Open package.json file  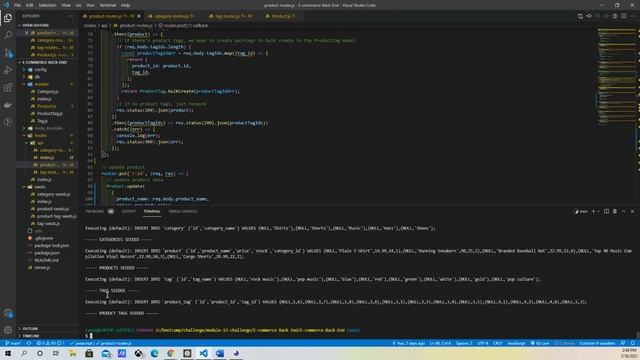(47, 253)
